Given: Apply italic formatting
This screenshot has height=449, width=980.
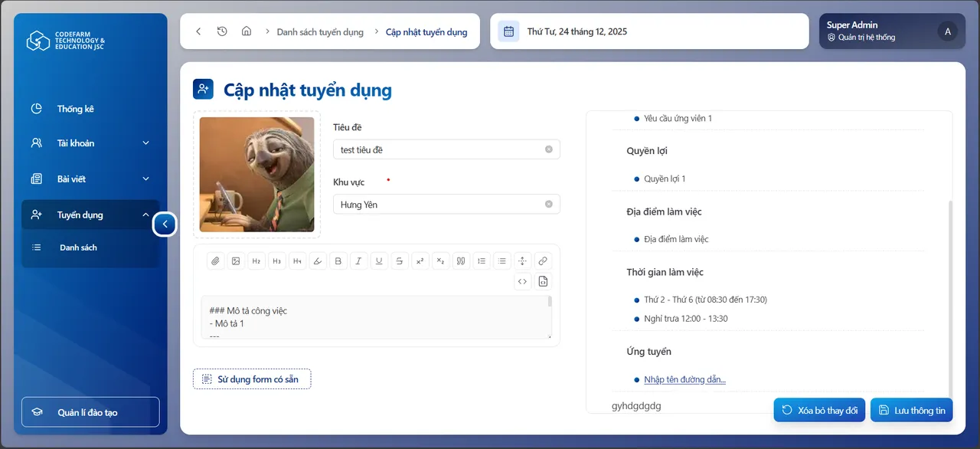Looking at the screenshot, I should (x=358, y=261).
